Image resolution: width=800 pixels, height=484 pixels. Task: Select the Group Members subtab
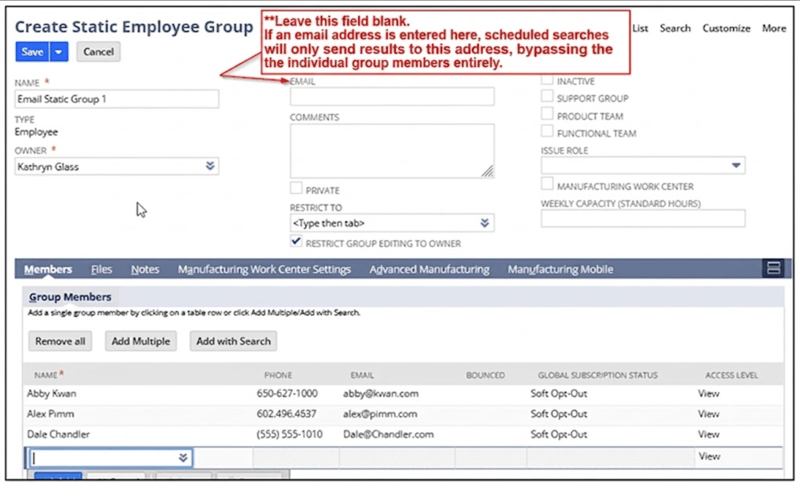point(70,297)
